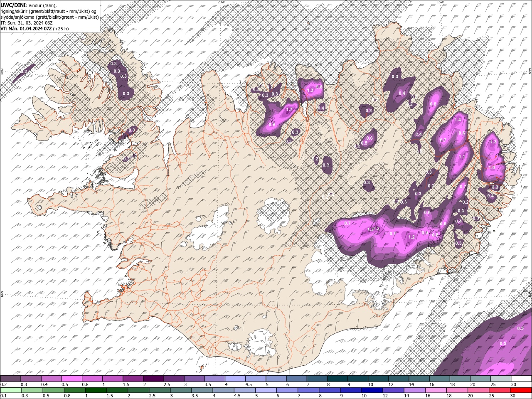This screenshot has height=399, width=532.
Task: Click the 'IT: Sun. 31. 03. 2024 06Z' line
Action: click(27, 22)
